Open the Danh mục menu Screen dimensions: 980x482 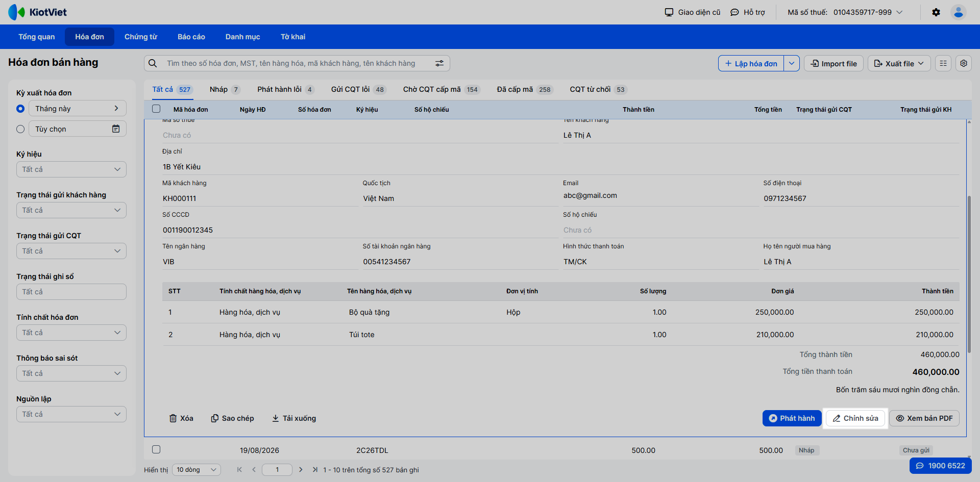[243, 37]
